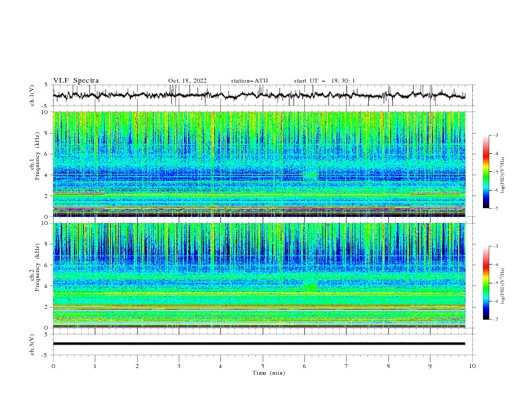Click lower color bar tick "-6"
Image resolution: width=532 pixels, height=411 pixels.
(496, 301)
